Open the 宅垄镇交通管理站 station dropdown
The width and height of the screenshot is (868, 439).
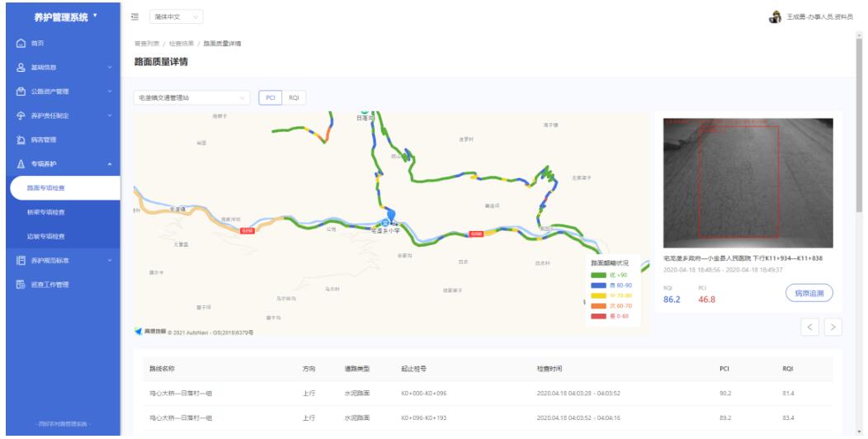pyautogui.click(x=191, y=97)
